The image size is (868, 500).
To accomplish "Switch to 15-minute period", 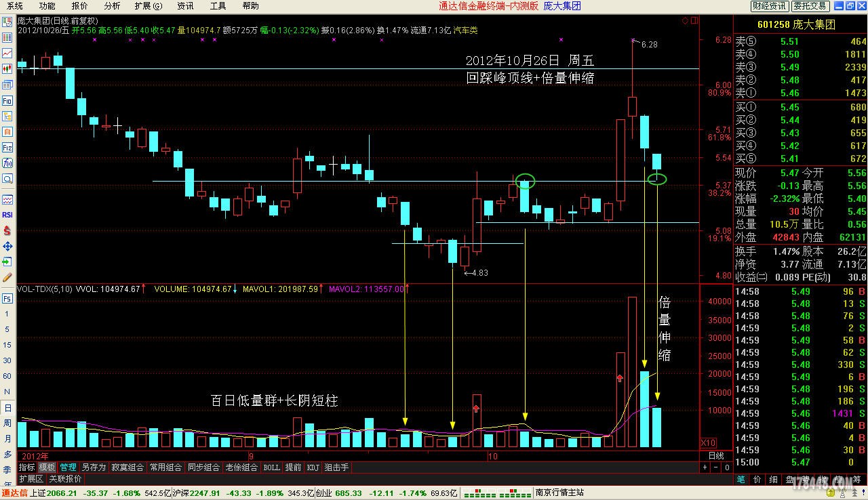I will 7,346.
